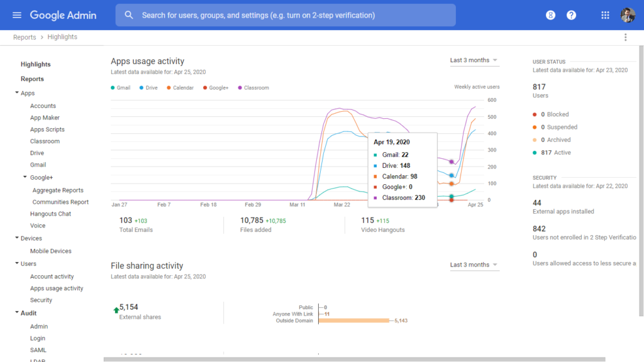The height and width of the screenshot is (362, 644).
Task: Open Communities Report under Google+
Action: click(60, 202)
